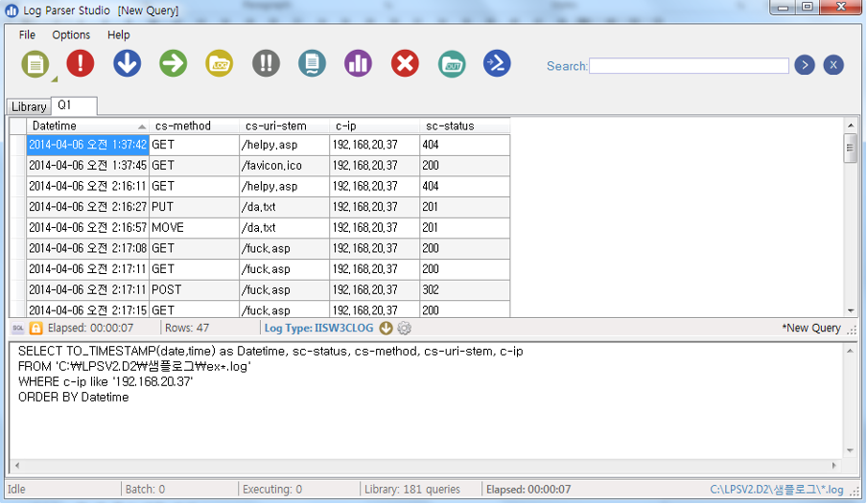Run the query with red exclamation icon
The height and width of the screenshot is (504, 867).
click(x=81, y=64)
